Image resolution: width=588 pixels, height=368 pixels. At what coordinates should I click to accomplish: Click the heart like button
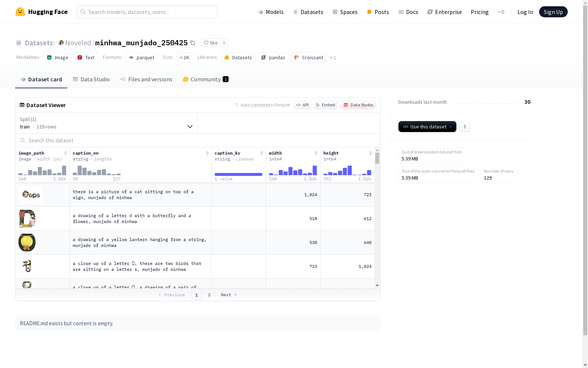click(211, 43)
